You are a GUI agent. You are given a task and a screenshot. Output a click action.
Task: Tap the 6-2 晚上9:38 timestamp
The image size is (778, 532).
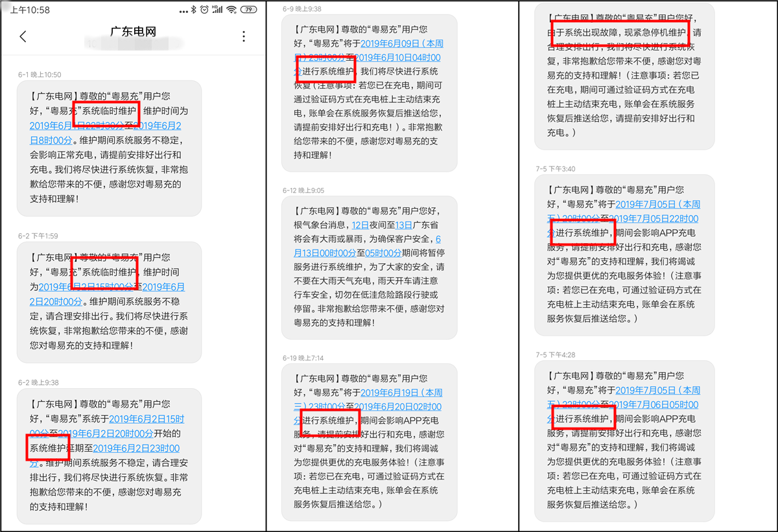[38, 382]
